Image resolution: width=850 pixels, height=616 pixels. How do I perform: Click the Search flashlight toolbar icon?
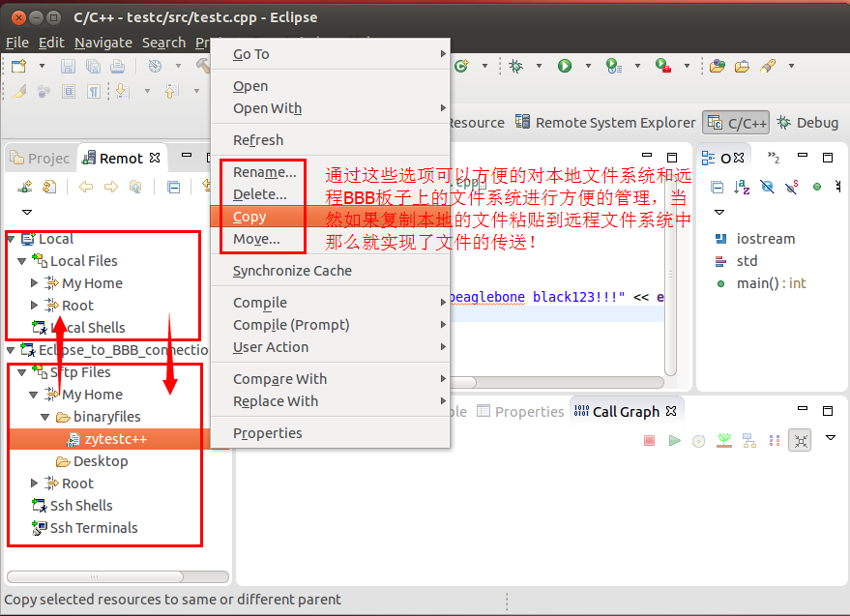768,66
